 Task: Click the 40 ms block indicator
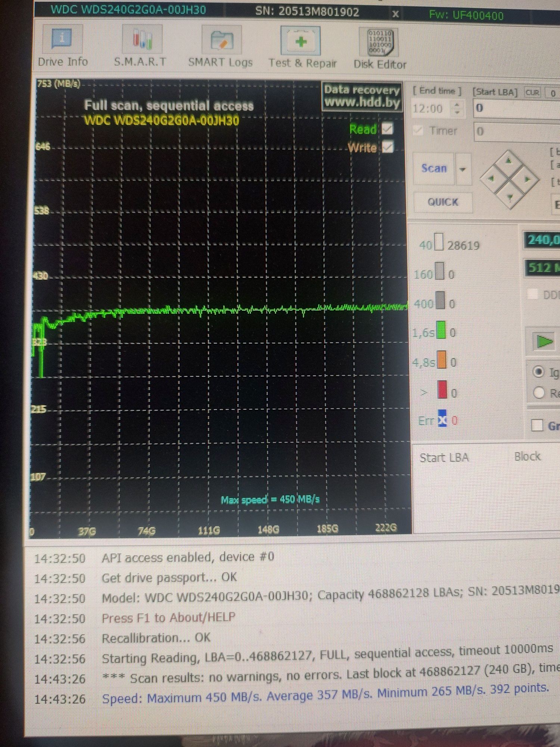click(x=439, y=242)
